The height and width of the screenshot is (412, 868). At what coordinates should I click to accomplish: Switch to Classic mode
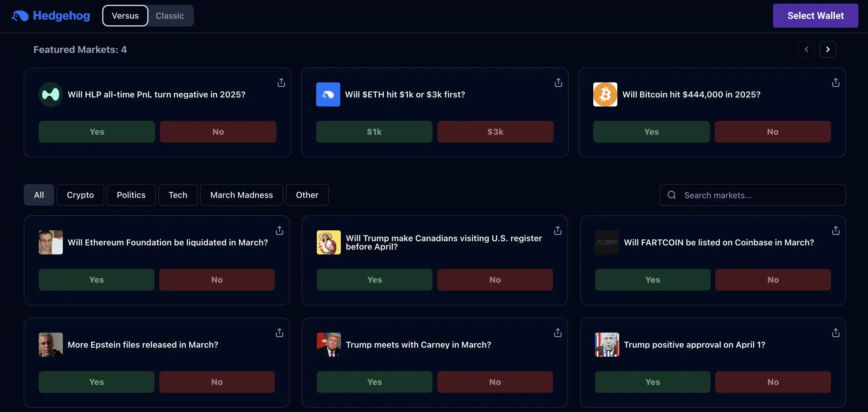coord(170,16)
